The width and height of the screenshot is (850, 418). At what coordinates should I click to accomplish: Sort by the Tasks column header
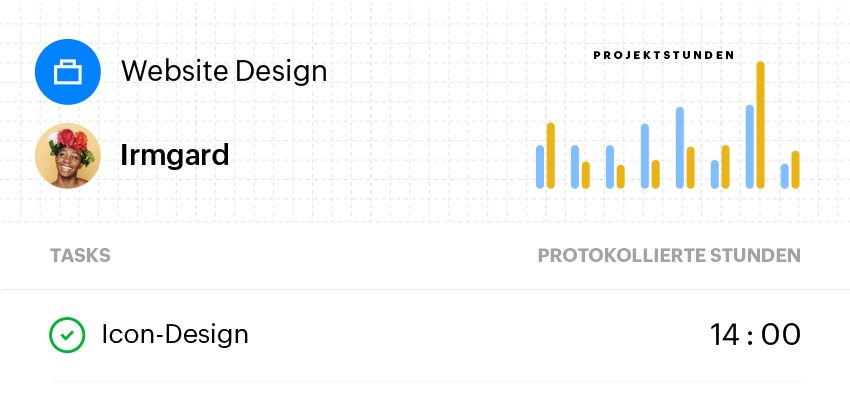point(80,256)
